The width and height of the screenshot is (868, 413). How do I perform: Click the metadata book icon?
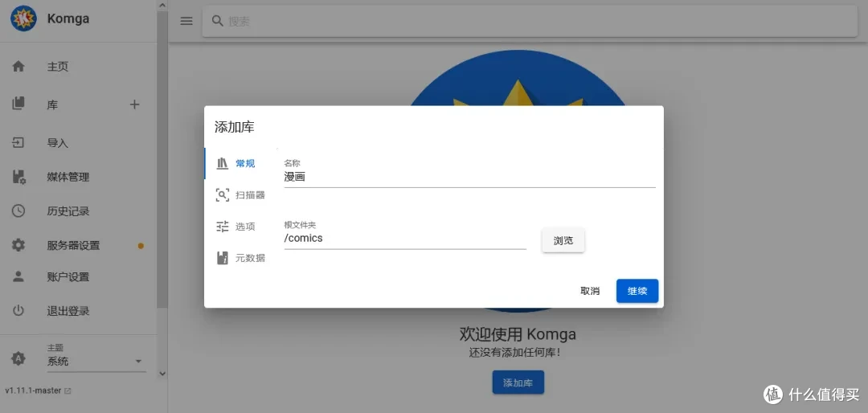point(223,258)
